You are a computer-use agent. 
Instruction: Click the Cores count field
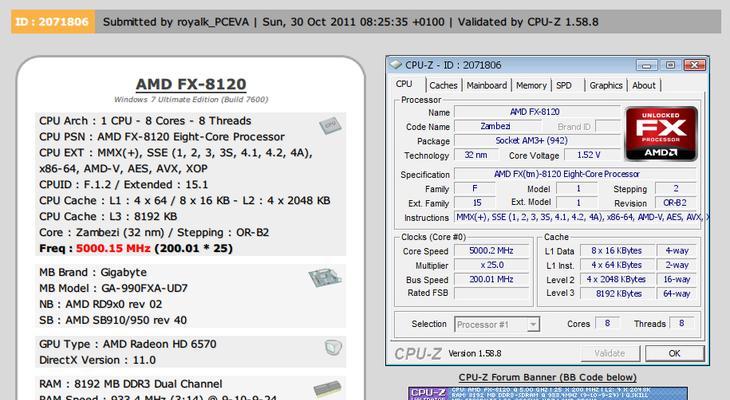coord(607,323)
